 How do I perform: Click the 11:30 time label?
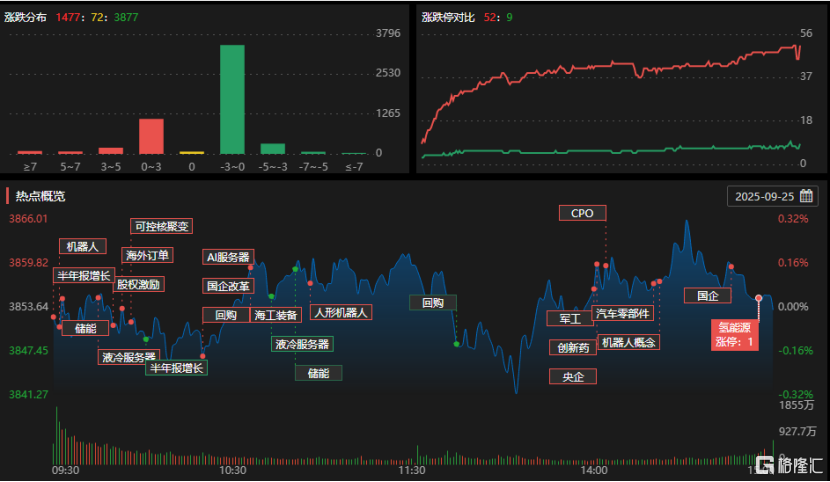(x=412, y=470)
